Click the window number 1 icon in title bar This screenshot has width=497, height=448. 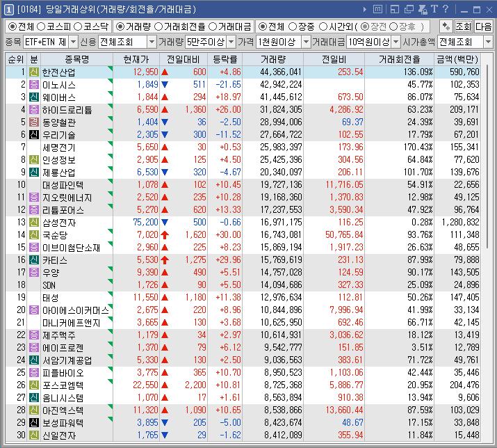point(9,10)
